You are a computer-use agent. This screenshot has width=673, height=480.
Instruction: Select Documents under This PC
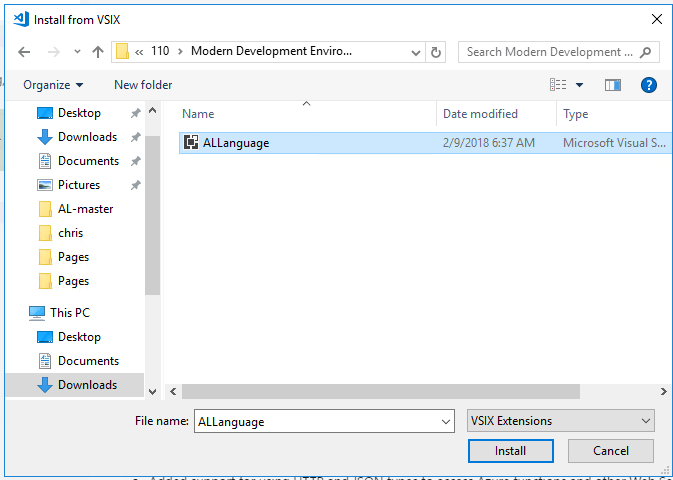click(88, 361)
